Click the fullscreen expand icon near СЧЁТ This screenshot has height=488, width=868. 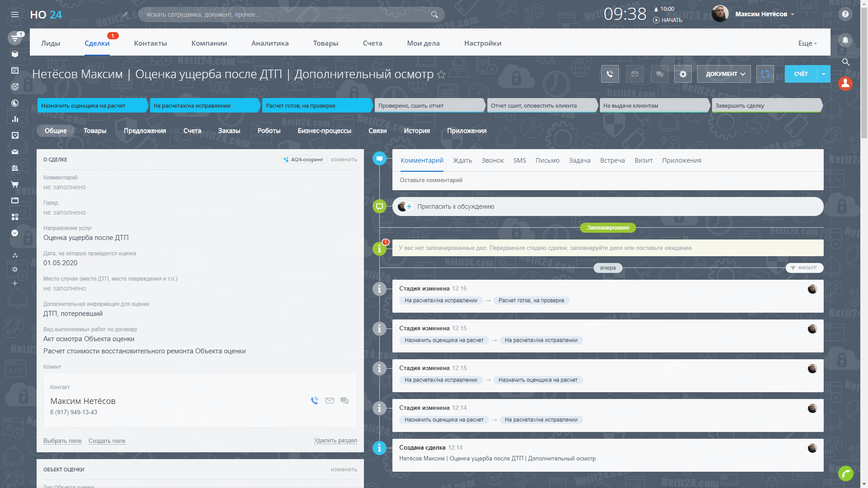tap(765, 74)
